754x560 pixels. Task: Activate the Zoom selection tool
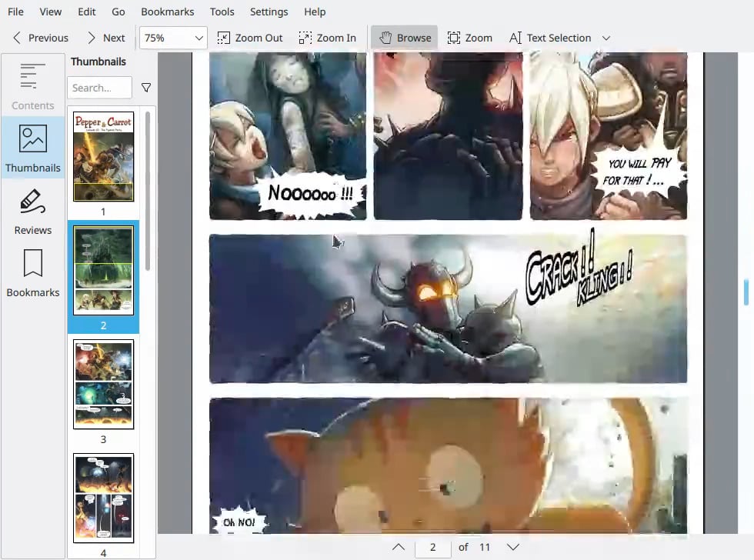(x=470, y=38)
